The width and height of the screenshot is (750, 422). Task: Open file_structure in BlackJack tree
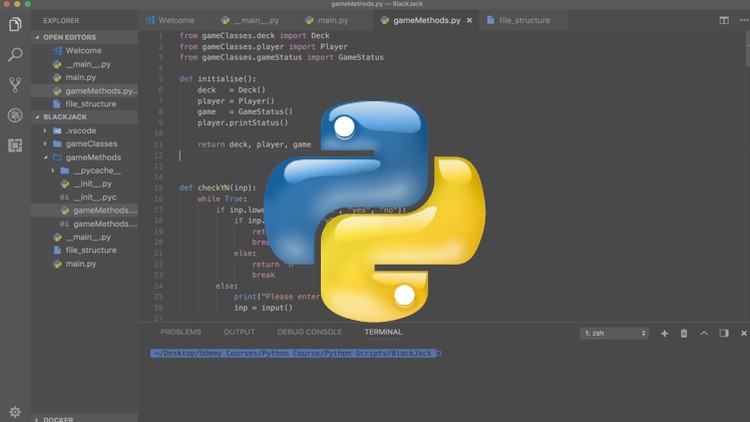point(85,250)
